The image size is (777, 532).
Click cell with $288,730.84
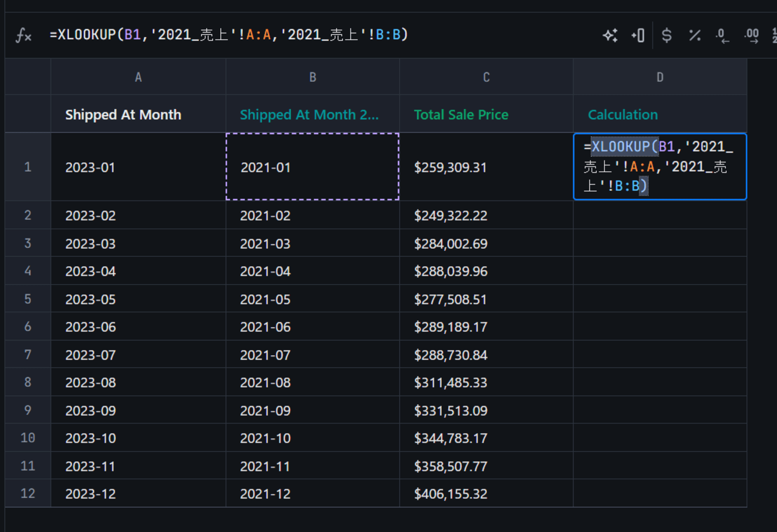pos(486,355)
